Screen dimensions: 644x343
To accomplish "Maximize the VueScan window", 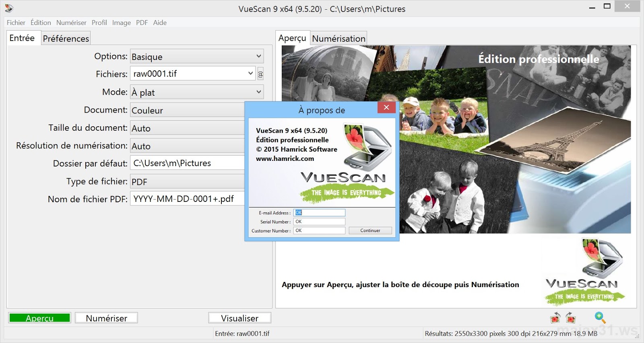I will point(607,6).
